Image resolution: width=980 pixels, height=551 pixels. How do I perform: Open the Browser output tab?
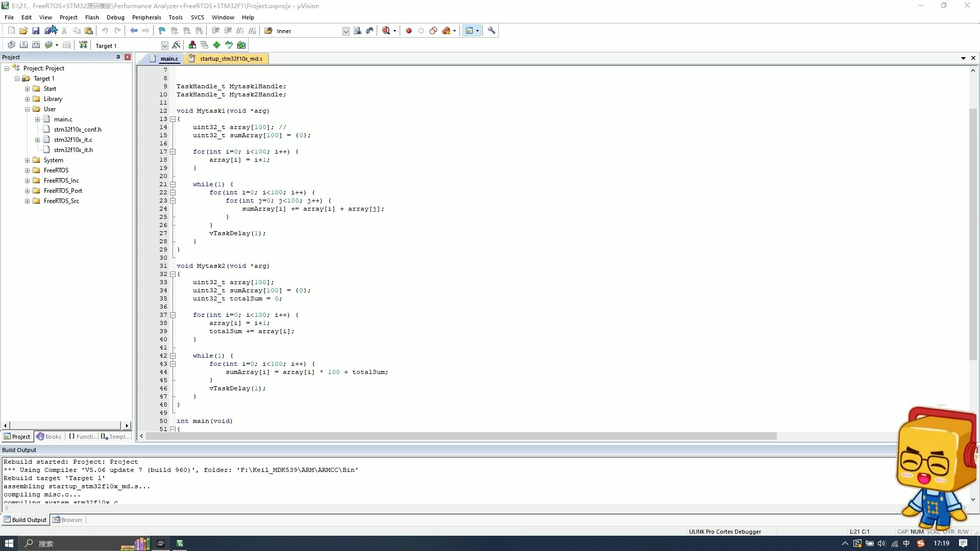pyautogui.click(x=67, y=520)
